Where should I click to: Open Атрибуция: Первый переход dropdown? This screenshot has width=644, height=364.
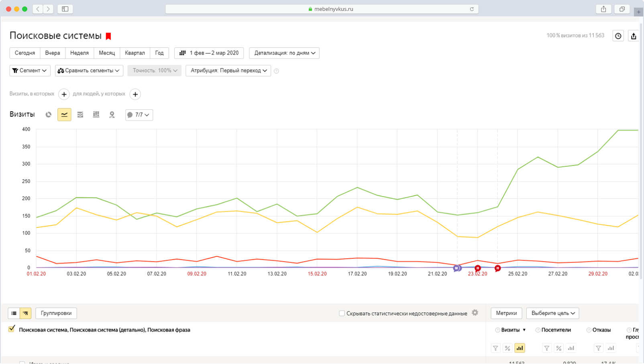(228, 70)
